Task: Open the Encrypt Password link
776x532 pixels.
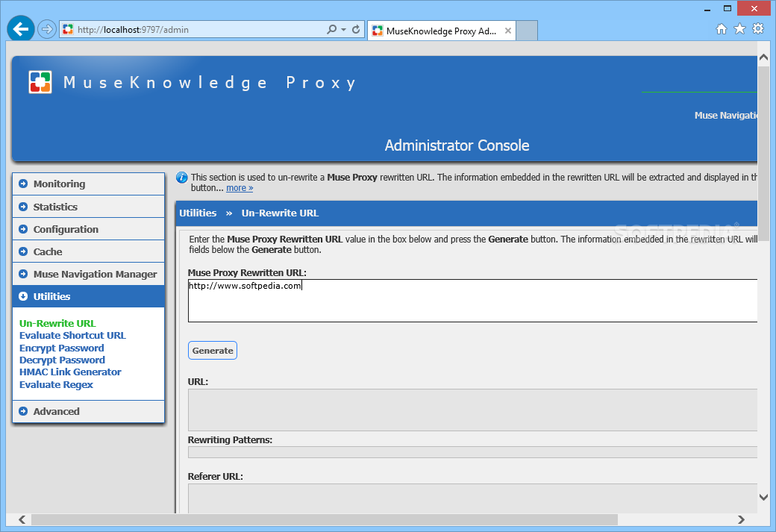Action: (62, 348)
